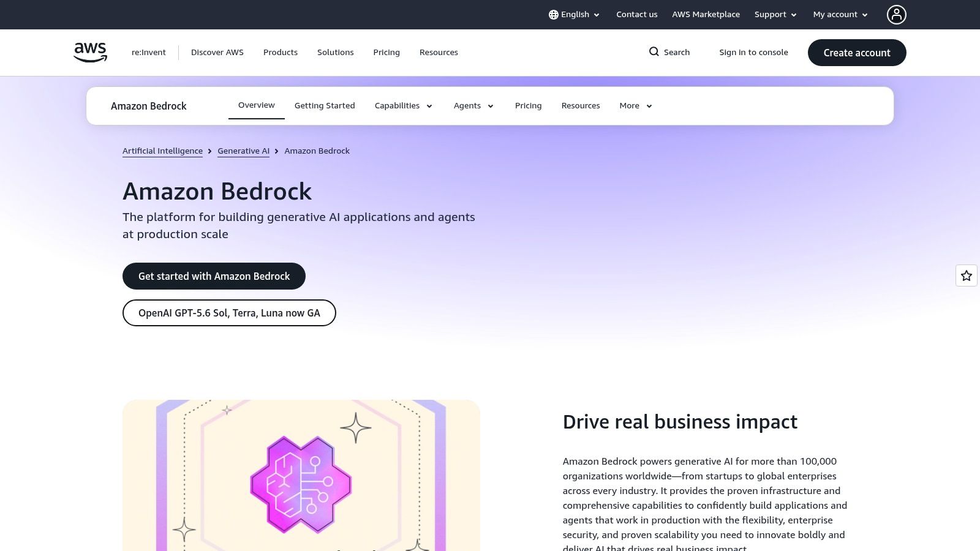Open Pricing in main navigation

click(x=386, y=53)
